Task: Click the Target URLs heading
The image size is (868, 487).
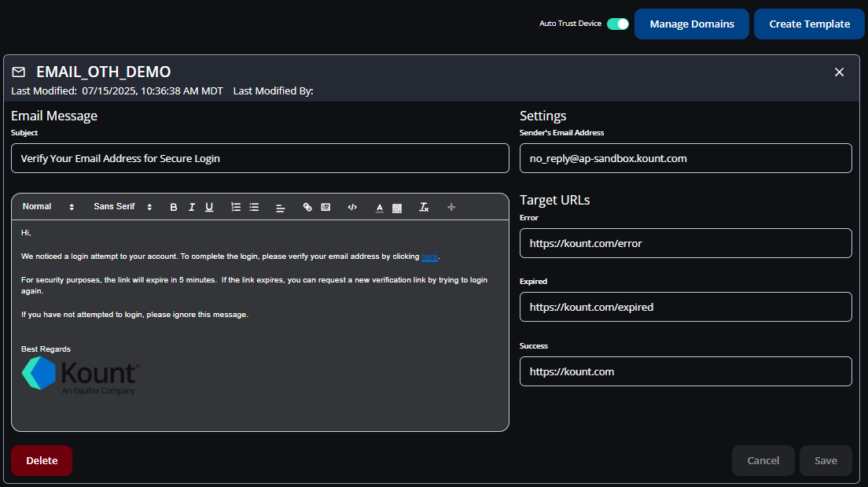Action: tap(554, 200)
